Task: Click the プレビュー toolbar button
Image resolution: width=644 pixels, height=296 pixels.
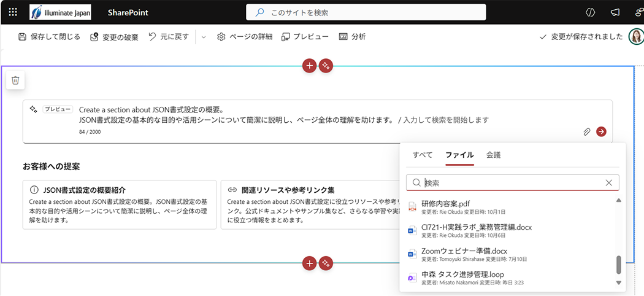Action: click(305, 37)
